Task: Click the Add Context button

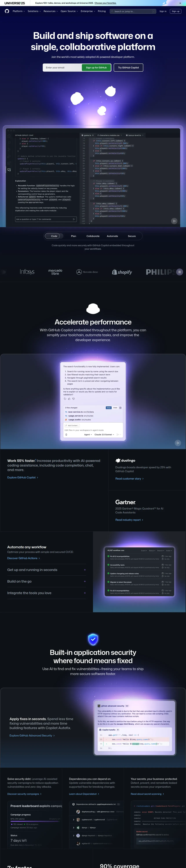Action: [x=72, y=426]
